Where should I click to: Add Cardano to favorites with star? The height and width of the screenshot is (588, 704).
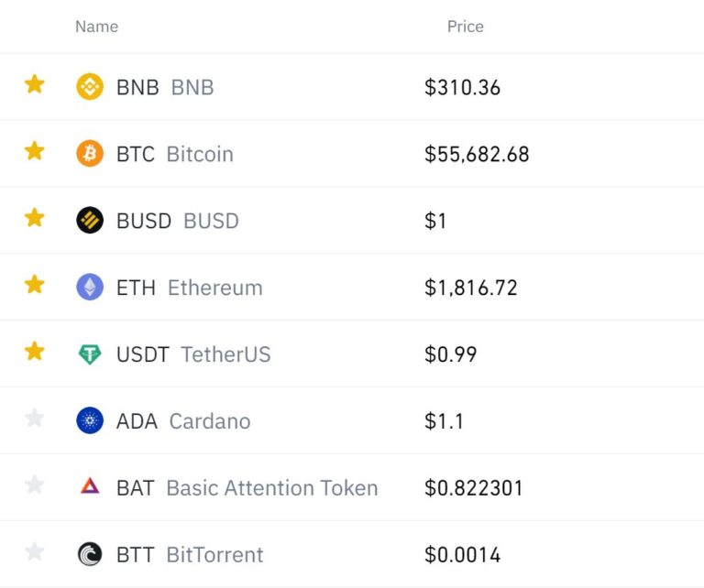35,418
